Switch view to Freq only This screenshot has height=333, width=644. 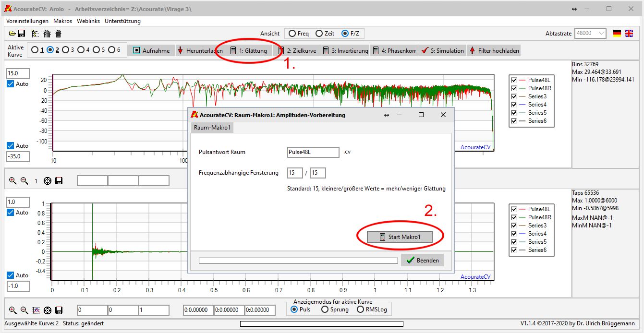[x=292, y=34]
